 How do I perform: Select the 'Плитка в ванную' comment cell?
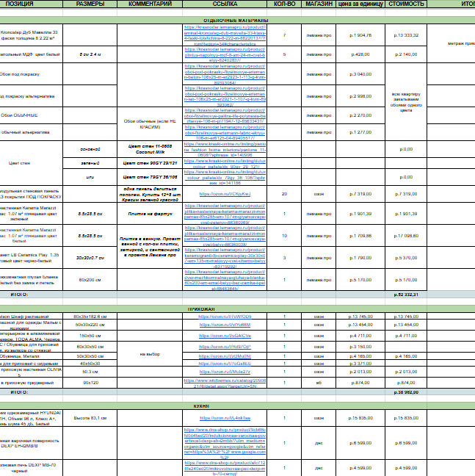coord(150,247)
